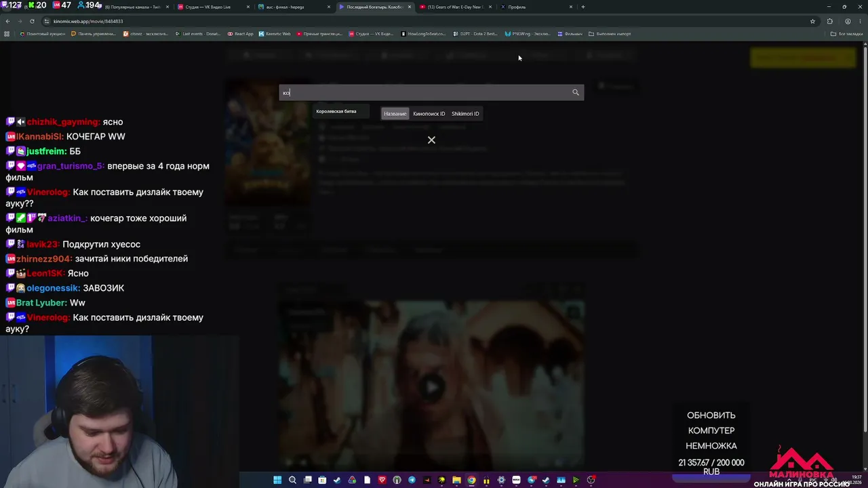Image resolution: width=868 pixels, height=488 pixels.
Task: Open the browser extensions menu
Action: click(x=830, y=21)
